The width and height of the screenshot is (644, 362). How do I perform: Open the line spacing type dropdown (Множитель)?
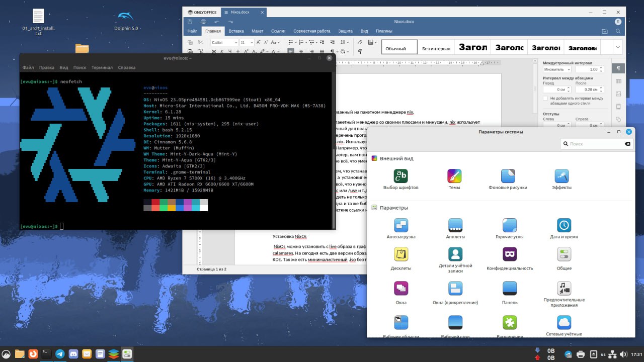coord(556,69)
